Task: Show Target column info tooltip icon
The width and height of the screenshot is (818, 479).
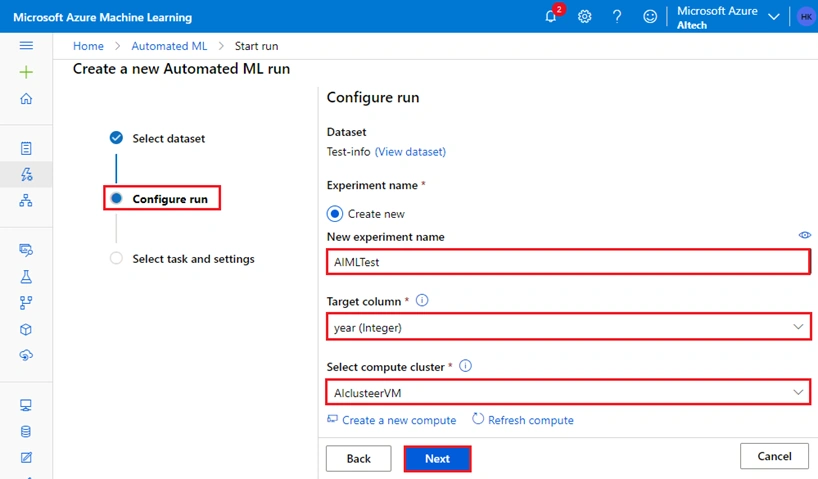Action: tap(422, 301)
